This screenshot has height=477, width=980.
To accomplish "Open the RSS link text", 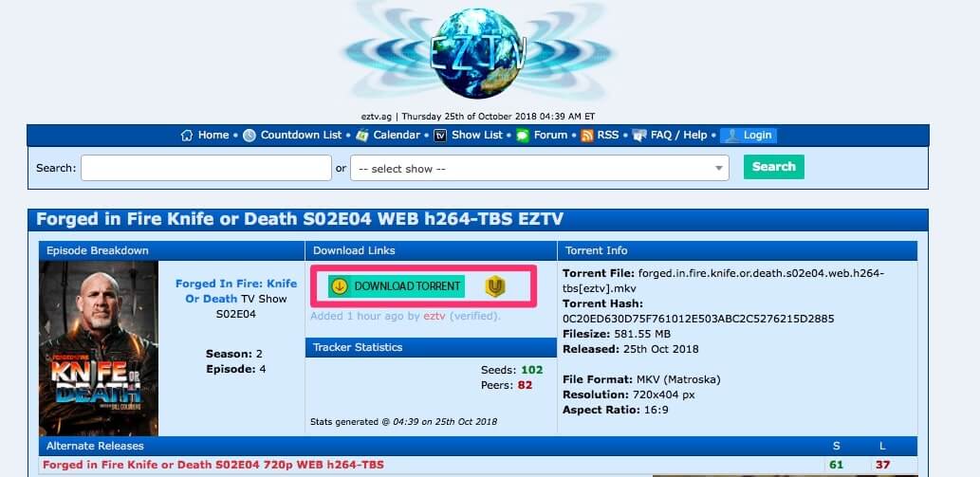I will coord(608,135).
